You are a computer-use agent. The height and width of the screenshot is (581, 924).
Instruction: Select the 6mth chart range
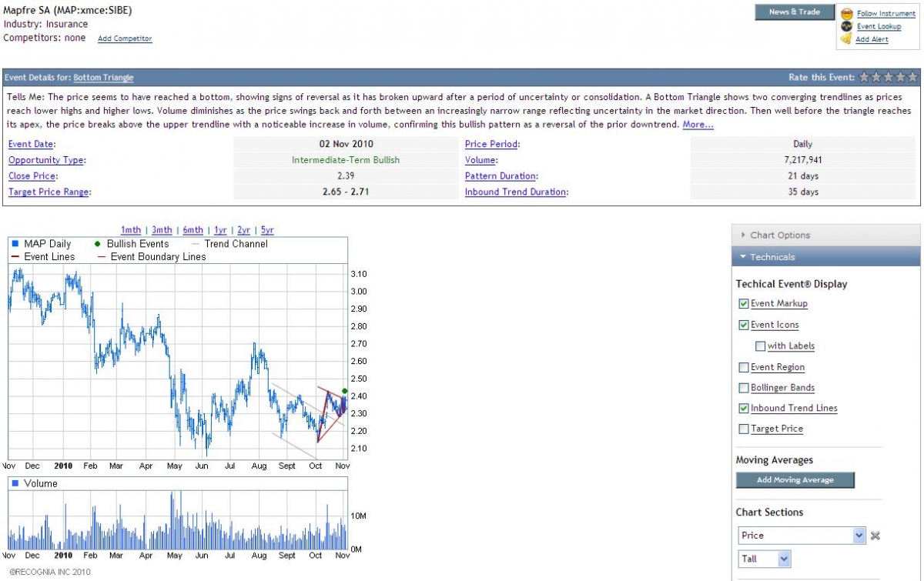tap(192, 230)
